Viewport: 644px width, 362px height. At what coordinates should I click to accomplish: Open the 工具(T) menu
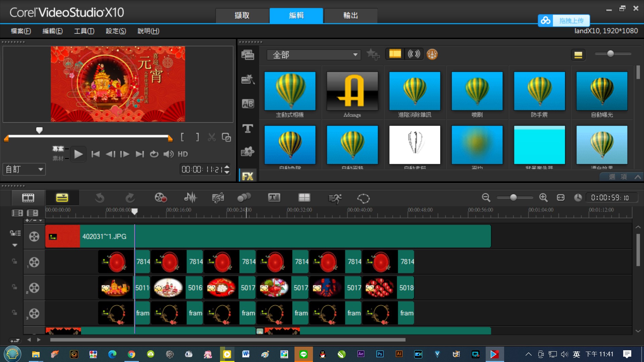84,31
